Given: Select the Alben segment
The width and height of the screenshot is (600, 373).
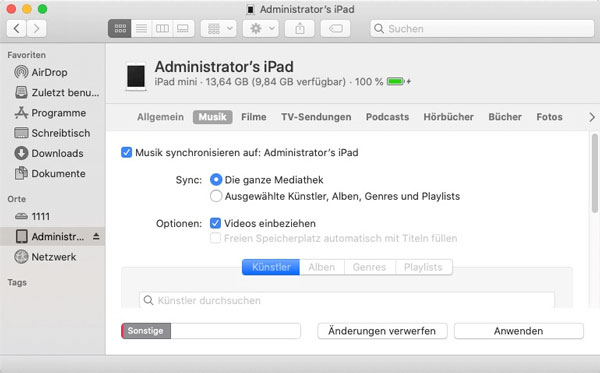Looking at the screenshot, I should click(322, 267).
